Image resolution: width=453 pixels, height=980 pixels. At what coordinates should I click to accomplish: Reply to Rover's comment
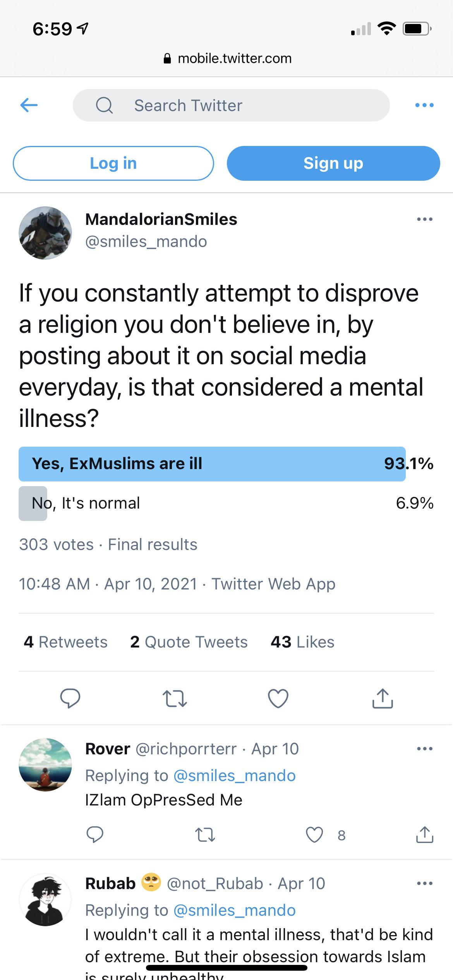[95, 834]
